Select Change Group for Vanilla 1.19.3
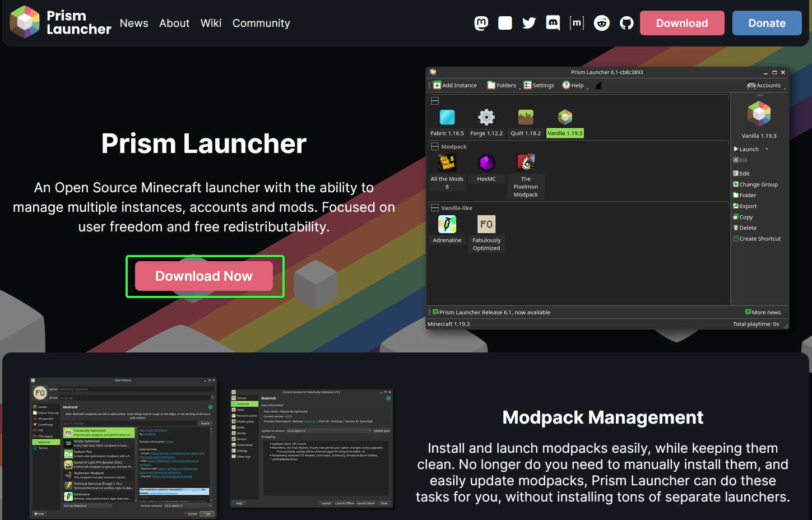This screenshot has height=520, width=812. (x=755, y=184)
